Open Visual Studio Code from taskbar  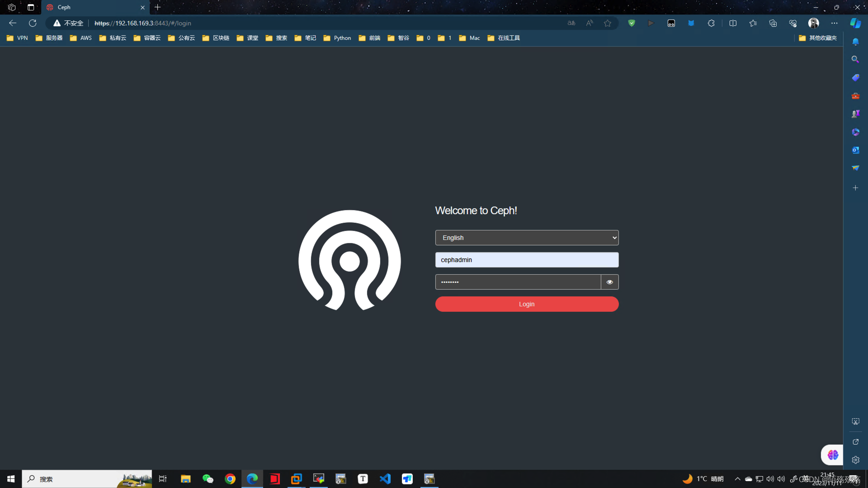[x=385, y=479]
